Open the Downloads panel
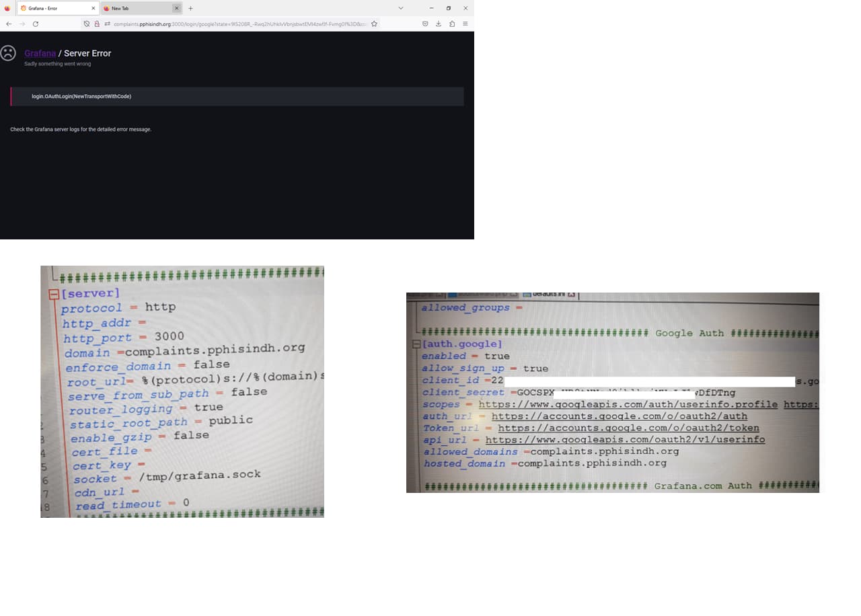This screenshot has width=861, height=616. pyautogui.click(x=439, y=24)
